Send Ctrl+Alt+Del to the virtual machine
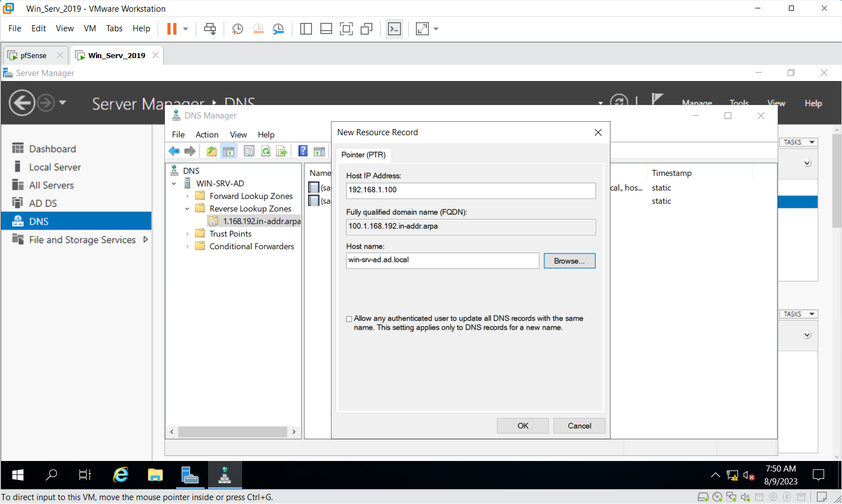Viewport: 842px width, 504px height. pos(210,28)
